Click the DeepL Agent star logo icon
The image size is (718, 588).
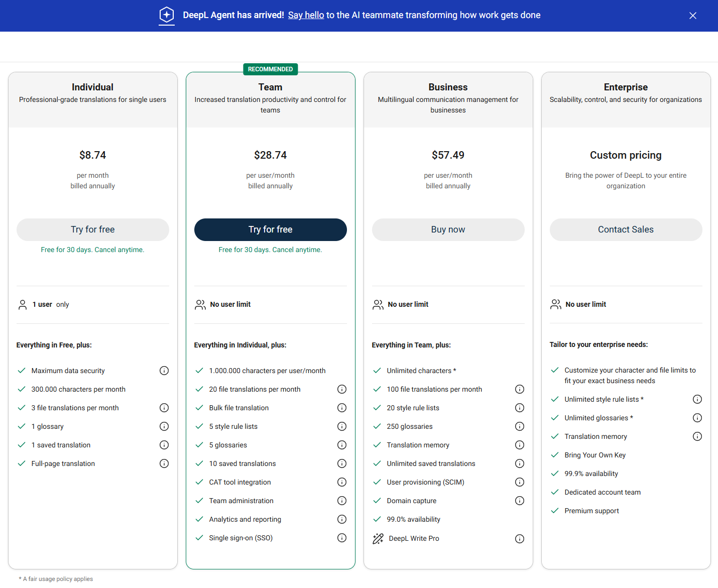167,15
